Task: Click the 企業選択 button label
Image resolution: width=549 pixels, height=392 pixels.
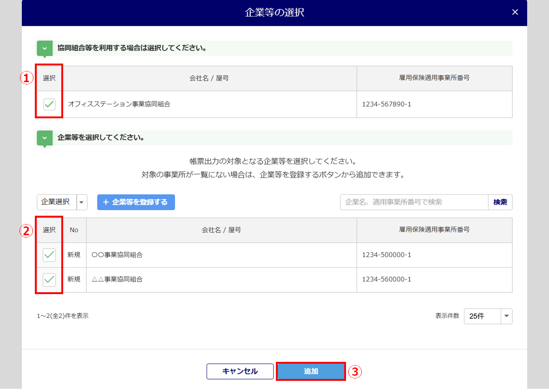Action: point(56,202)
